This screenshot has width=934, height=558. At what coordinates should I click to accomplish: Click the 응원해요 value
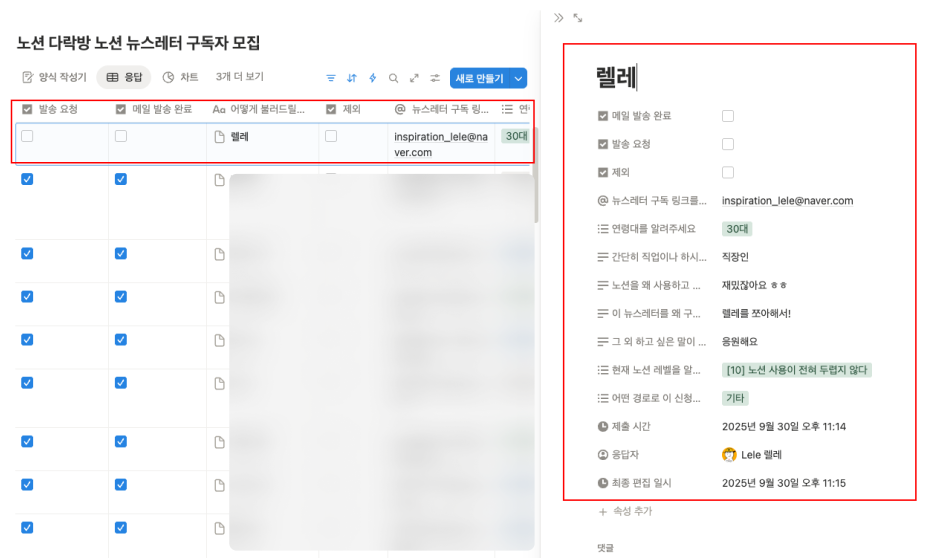739,342
